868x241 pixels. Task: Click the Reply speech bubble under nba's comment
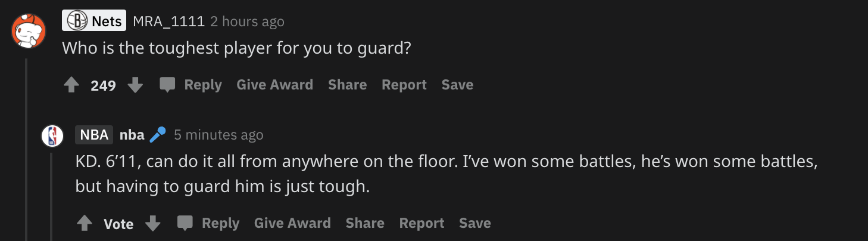pyautogui.click(x=185, y=224)
